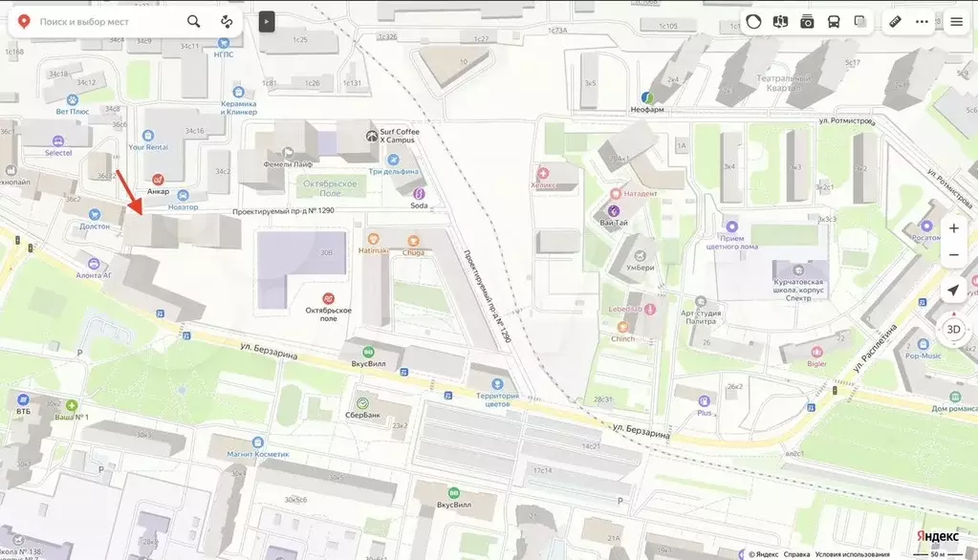Click the Росатом marker
Screen dimensions: 978x560
tap(927, 226)
